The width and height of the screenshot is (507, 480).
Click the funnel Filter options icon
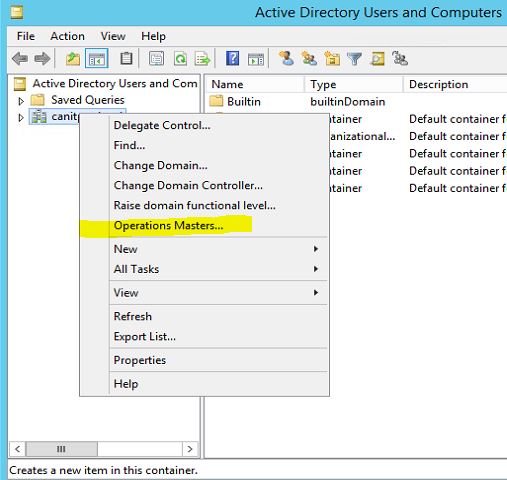[354, 59]
